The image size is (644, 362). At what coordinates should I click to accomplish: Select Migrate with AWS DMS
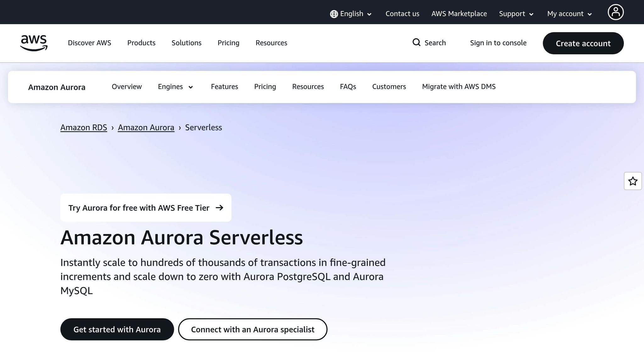point(458,87)
